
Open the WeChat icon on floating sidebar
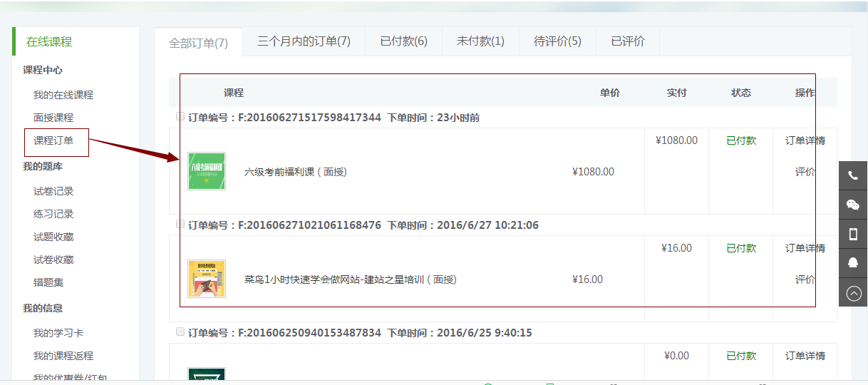click(853, 205)
